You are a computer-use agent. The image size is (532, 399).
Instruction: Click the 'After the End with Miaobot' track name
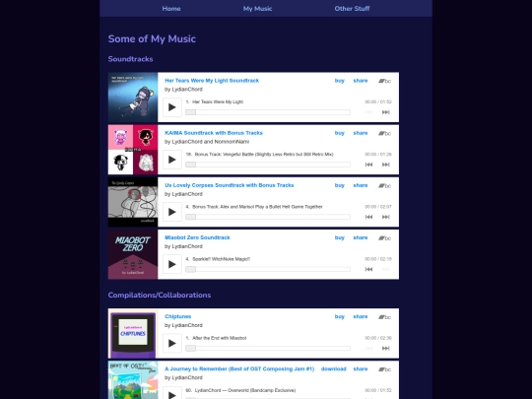[x=219, y=338]
